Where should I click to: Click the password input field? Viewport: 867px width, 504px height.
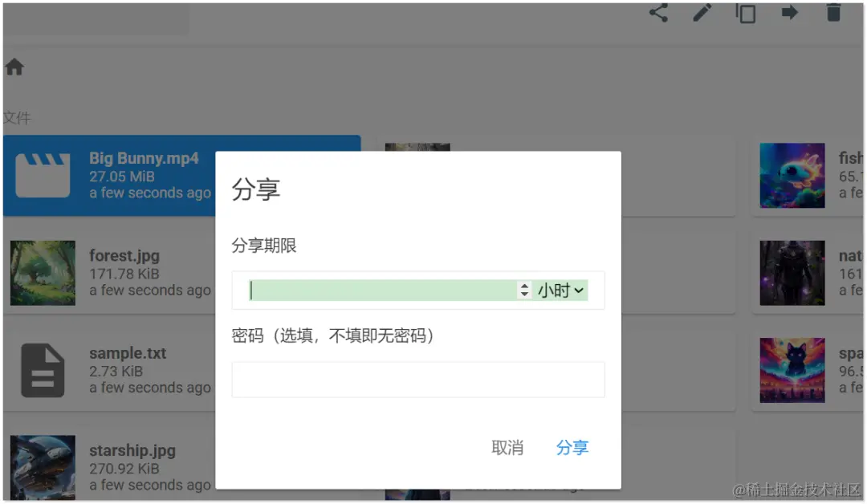tap(417, 379)
